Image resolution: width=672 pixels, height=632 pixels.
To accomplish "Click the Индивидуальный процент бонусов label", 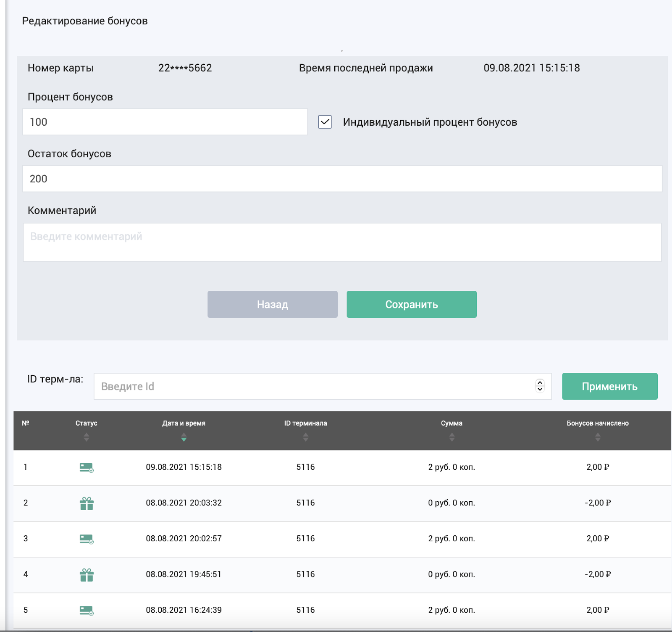I will (430, 122).
